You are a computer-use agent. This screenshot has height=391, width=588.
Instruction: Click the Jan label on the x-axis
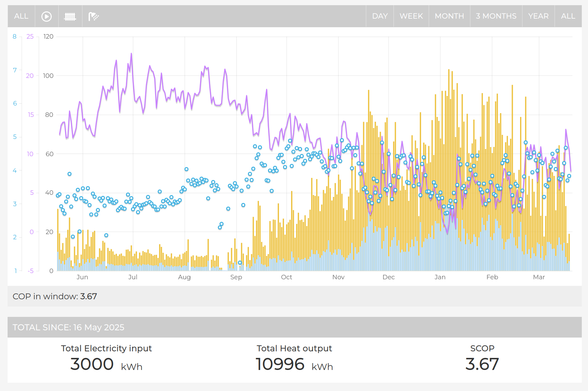[x=440, y=277]
